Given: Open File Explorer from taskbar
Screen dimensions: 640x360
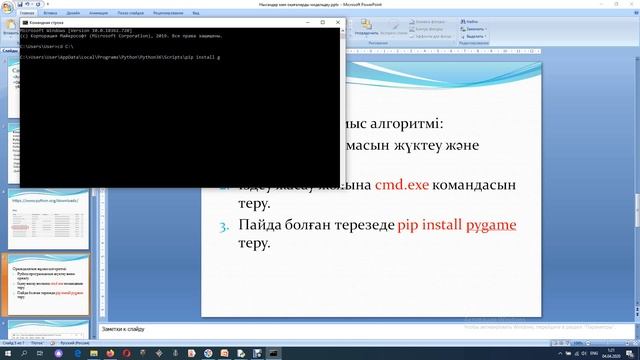Looking at the screenshot, I should click(94, 353).
